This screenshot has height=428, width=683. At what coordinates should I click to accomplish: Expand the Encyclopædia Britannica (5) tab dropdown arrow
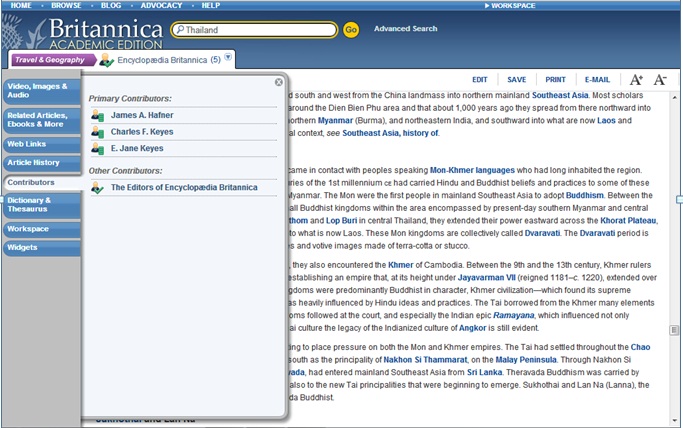[228, 57]
